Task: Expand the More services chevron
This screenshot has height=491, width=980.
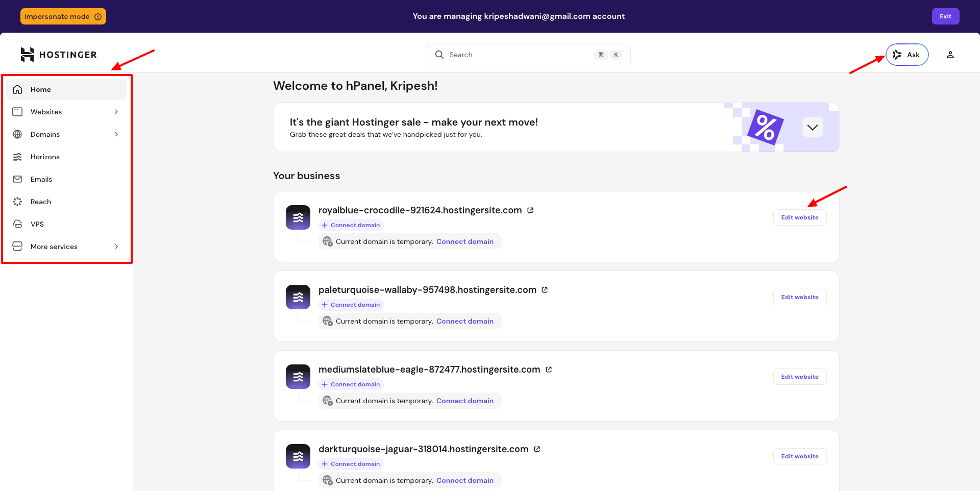Action: click(x=116, y=247)
